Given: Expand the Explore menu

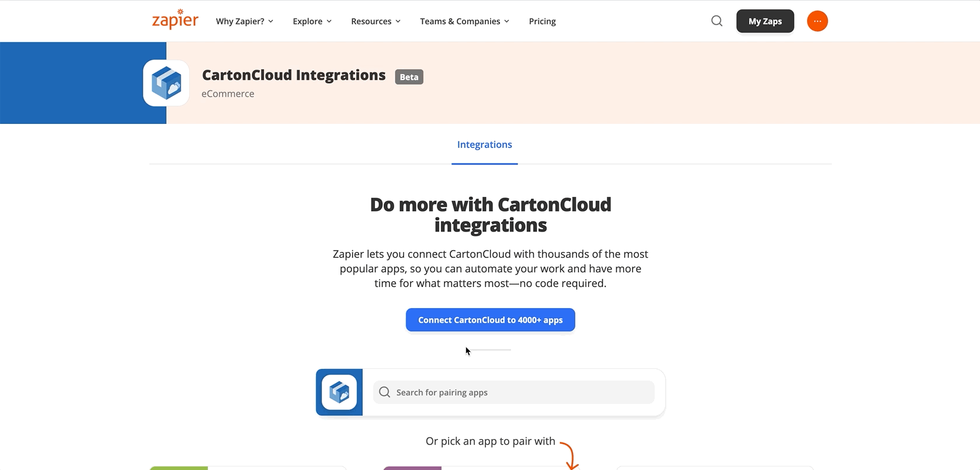Looking at the screenshot, I should click(x=312, y=21).
